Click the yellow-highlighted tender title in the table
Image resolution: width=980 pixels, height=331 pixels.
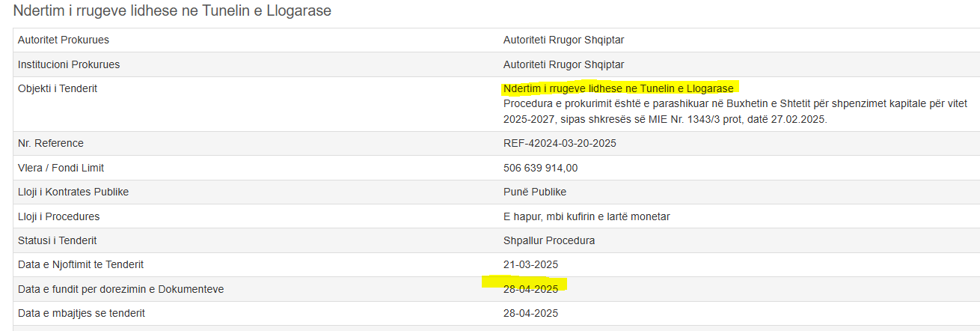click(618, 89)
